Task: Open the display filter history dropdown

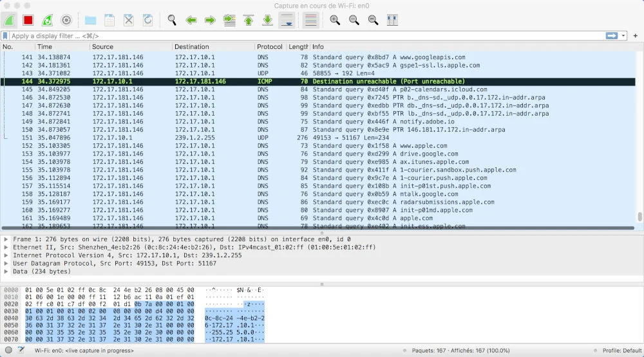Action: (x=623, y=36)
